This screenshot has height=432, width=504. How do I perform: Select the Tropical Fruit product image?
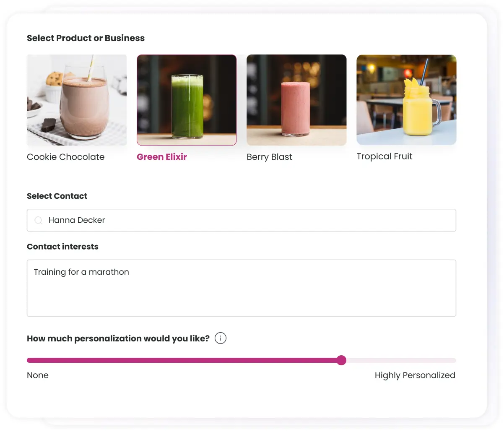pos(406,100)
